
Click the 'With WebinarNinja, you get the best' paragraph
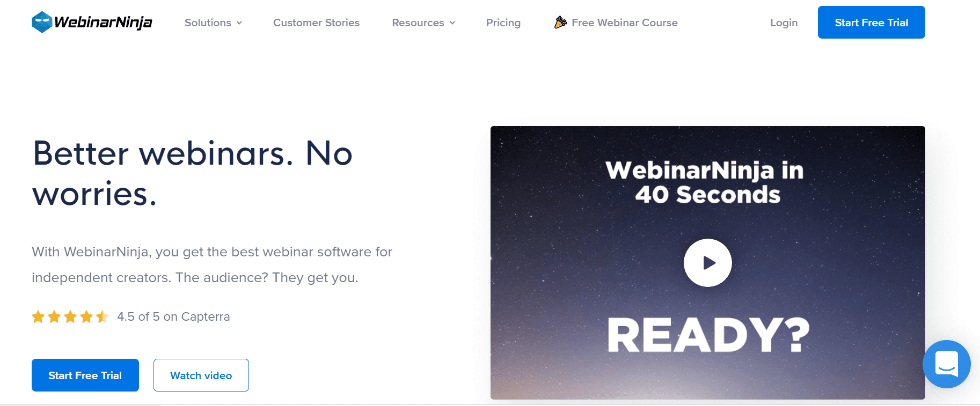pos(212,264)
